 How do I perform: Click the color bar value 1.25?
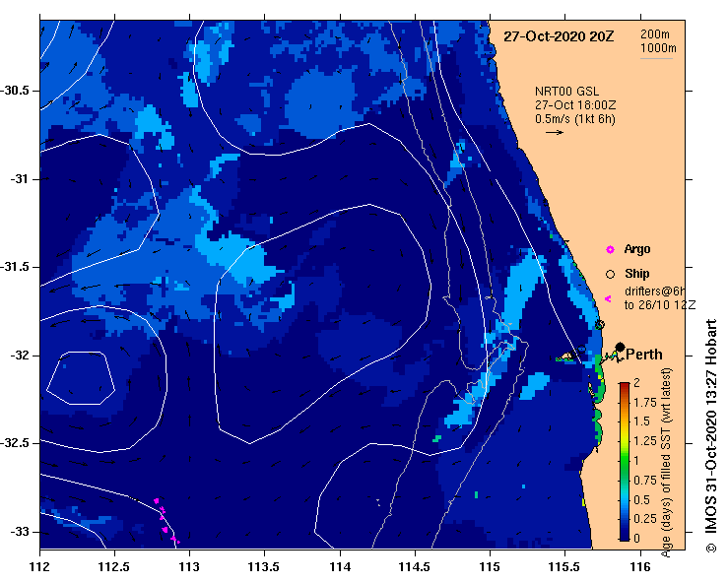(x=645, y=441)
